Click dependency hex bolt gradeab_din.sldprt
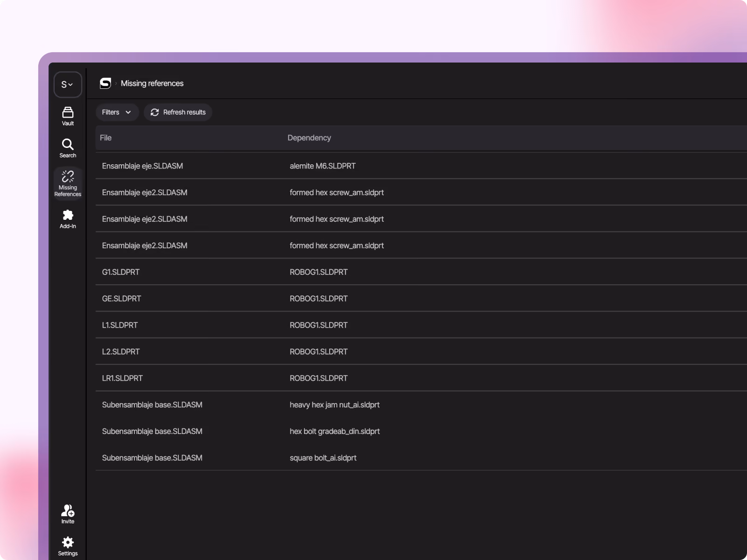Image resolution: width=747 pixels, height=560 pixels. pos(334,432)
